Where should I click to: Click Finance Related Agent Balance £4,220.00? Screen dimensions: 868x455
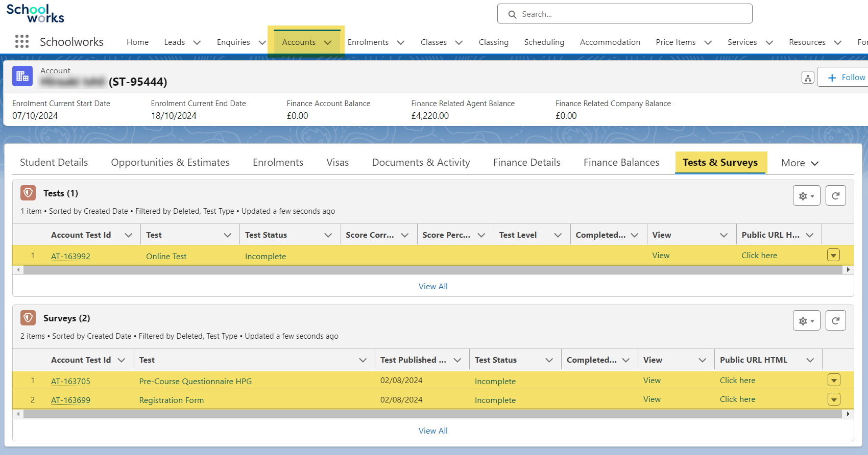(430, 116)
